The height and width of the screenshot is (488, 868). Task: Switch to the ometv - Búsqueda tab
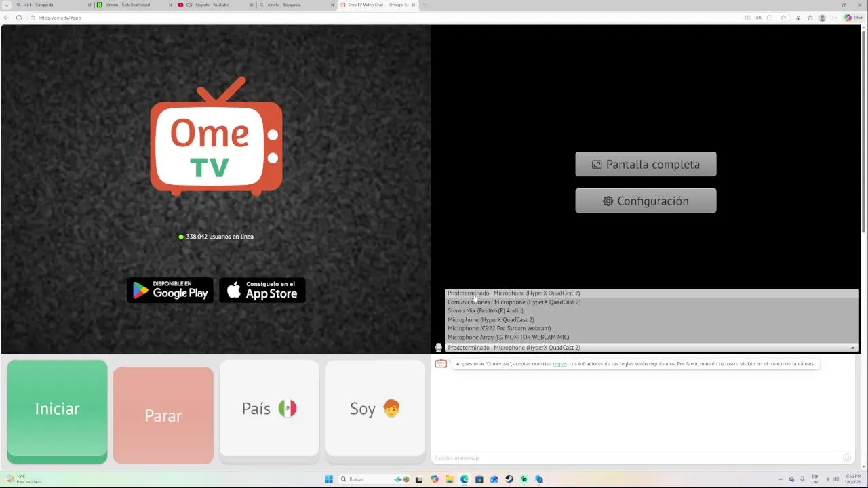297,5
